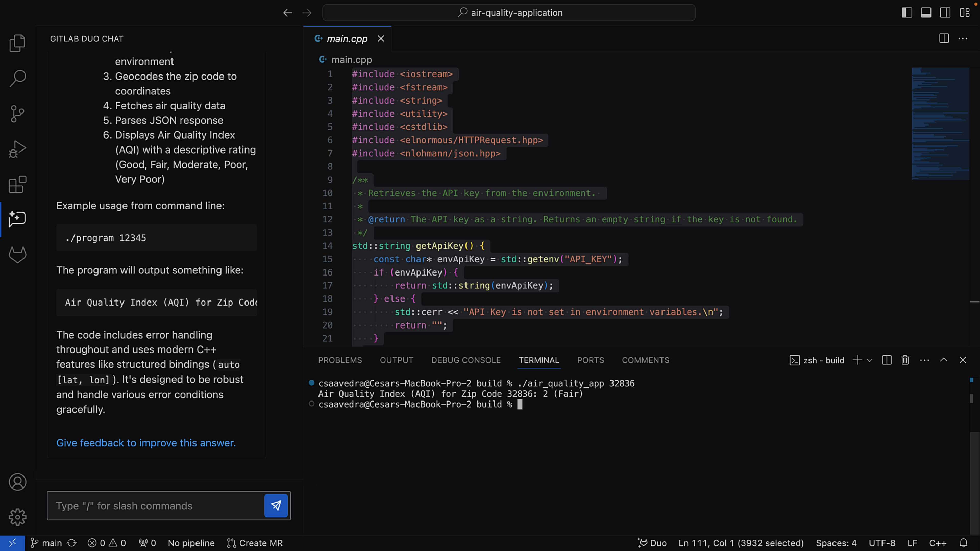Click the Duo status bar item

coord(652,543)
